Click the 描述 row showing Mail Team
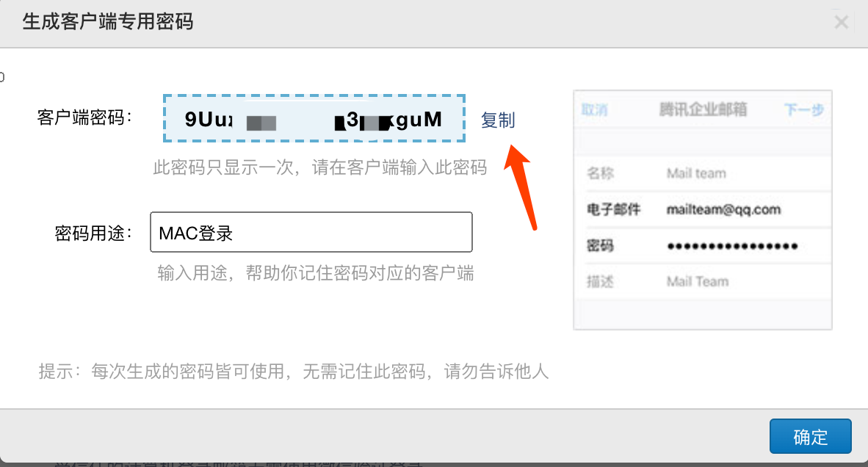868x467 pixels. 703,282
